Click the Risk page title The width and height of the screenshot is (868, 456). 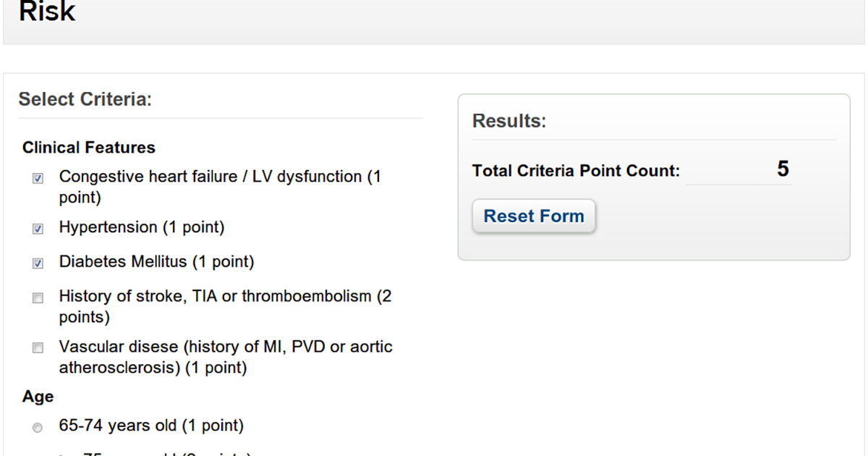pyautogui.click(x=47, y=12)
